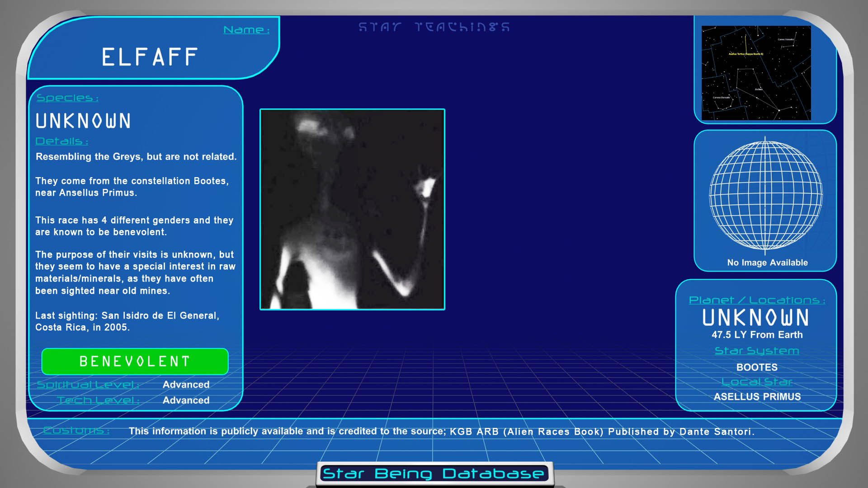
Task: Click the Star Being Database banner
Action: pyautogui.click(x=434, y=474)
